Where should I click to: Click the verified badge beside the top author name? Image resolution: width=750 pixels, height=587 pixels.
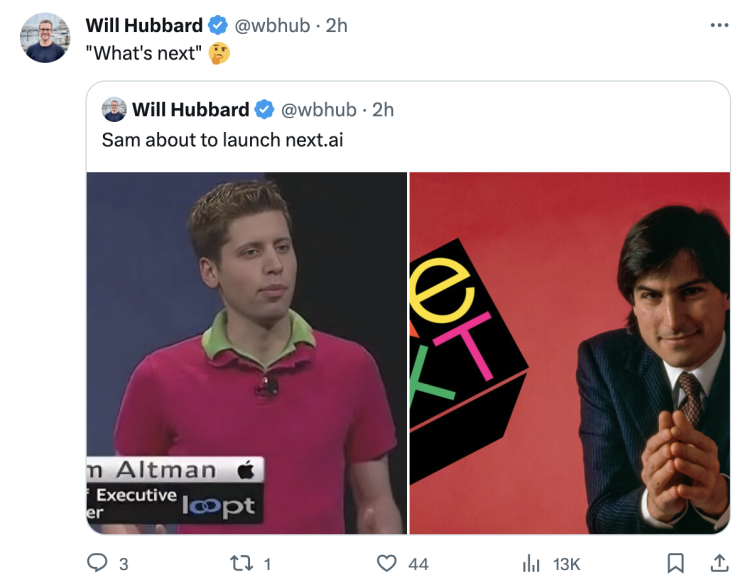pyautogui.click(x=217, y=26)
